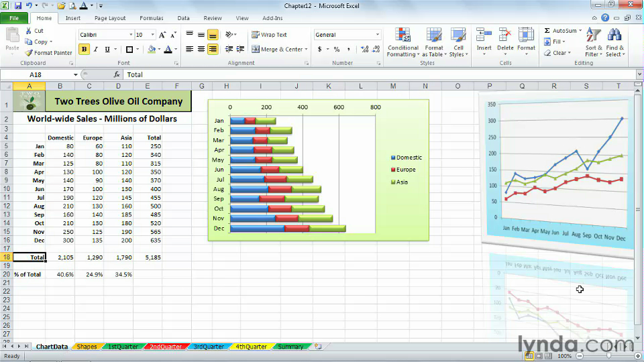Toggle Align Text Right
Image resolution: width=644 pixels, height=362 pixels.
[x=213, y=49]
